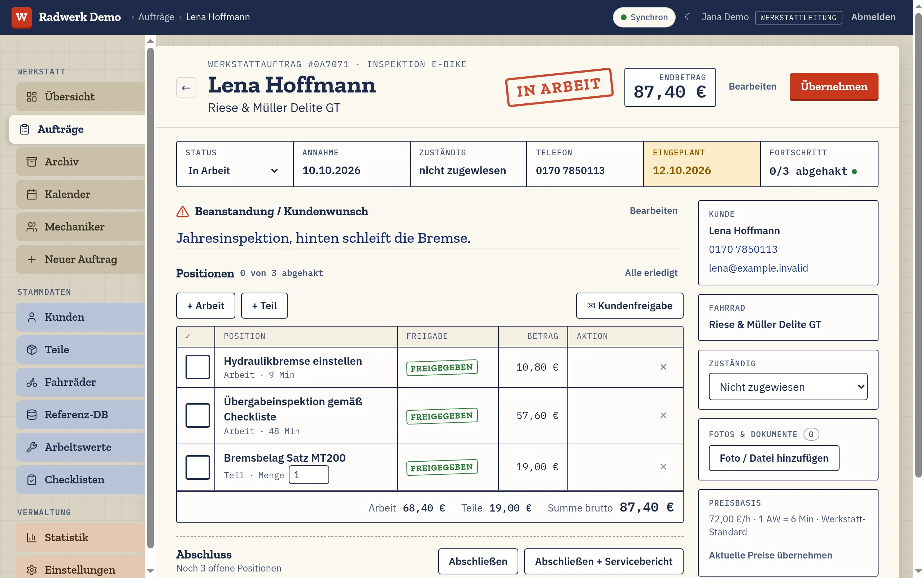
Task: Click the Referenz-DB database icon
Action: [32, 415]
